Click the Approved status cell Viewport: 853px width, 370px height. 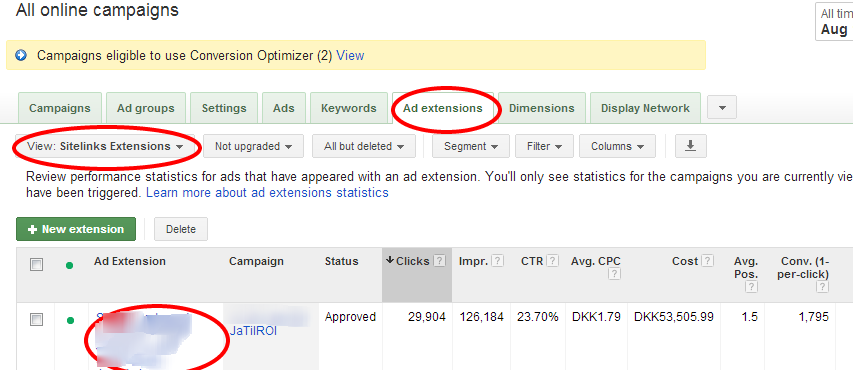350,317
